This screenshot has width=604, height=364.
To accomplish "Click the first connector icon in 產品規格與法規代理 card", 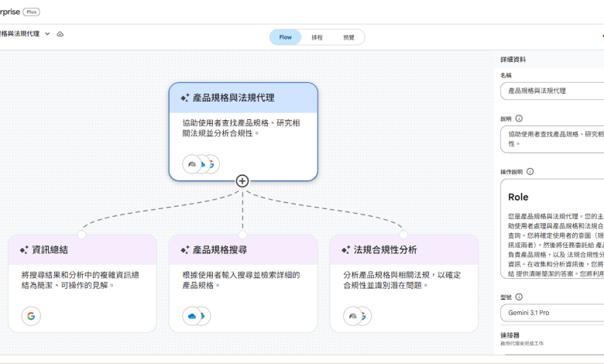I will tap(192, 164).
